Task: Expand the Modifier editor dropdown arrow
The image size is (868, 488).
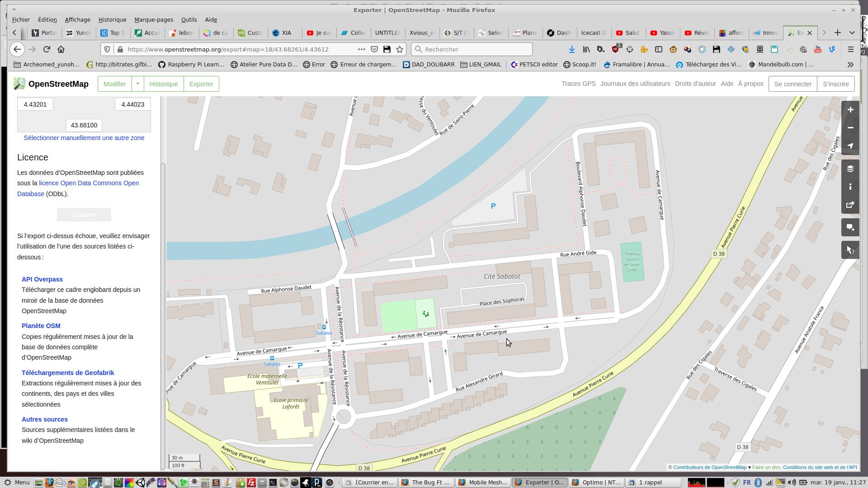Action: pos(138,84)
